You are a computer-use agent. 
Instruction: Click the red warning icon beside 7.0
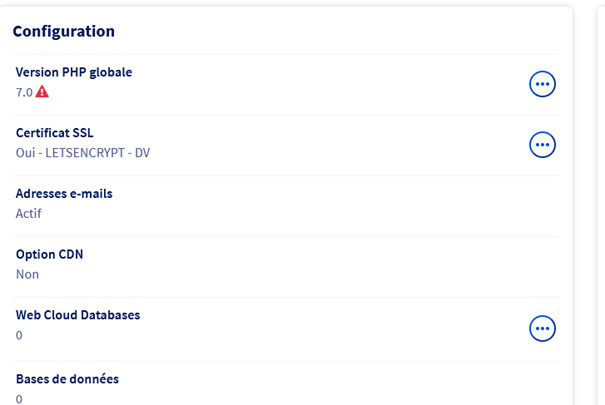click(x=42, y=92)
